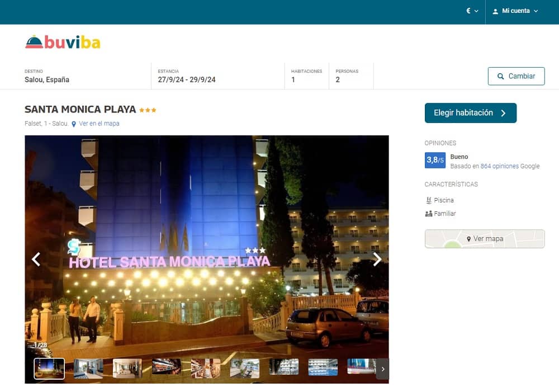The image size is (559, 392).
Task: Select the sixth gallery thumbnail
Action: (x=245, y=369)
